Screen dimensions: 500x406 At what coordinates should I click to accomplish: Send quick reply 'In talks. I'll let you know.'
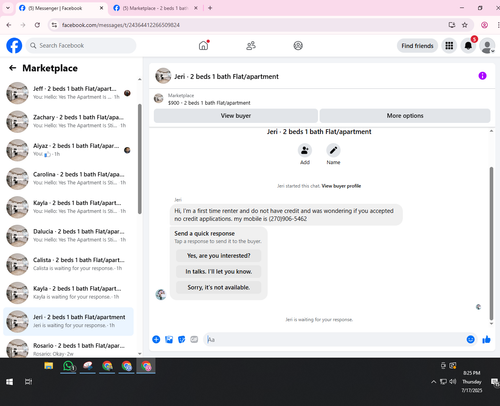point(219,271)
